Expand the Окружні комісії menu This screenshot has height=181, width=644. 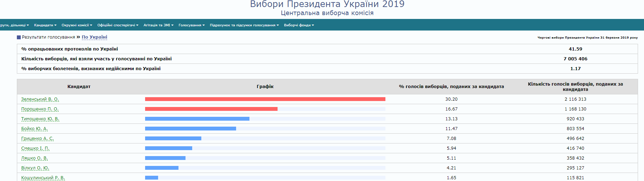(77, 25)
